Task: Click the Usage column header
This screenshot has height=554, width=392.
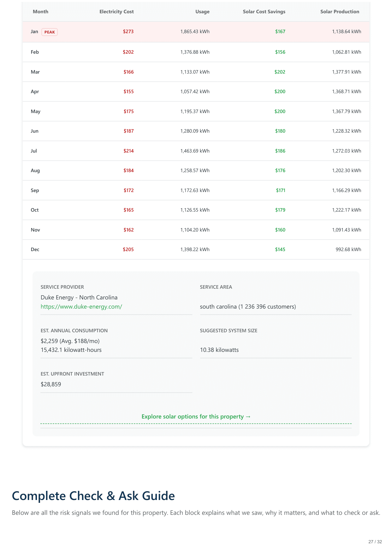Action: click(x=202, y=12)
